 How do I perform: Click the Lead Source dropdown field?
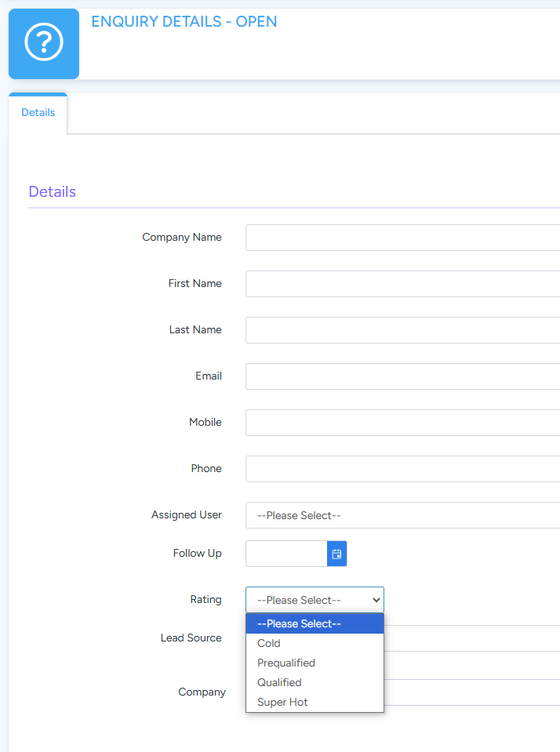click(x=471, y=638)
